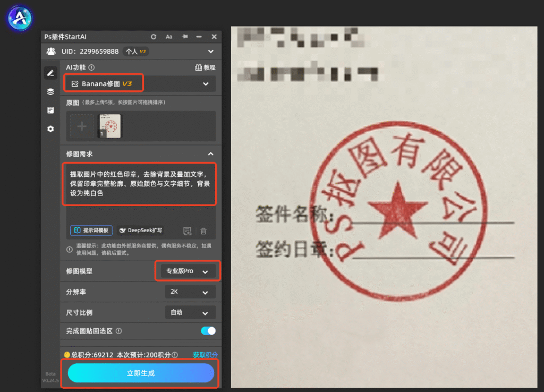544x392 pixels.
Task: Click the gold coin 总积分 icon
Action: tap(67, 354)
